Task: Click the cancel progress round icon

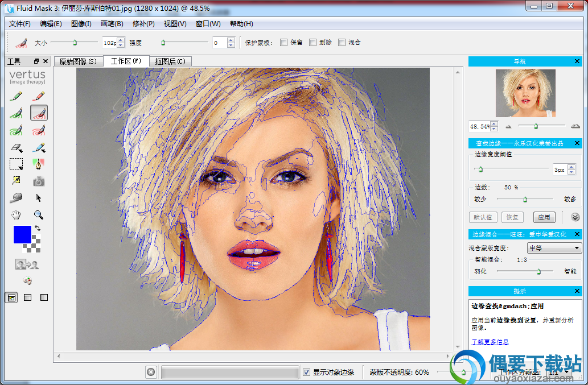Action: coord(151,372)
